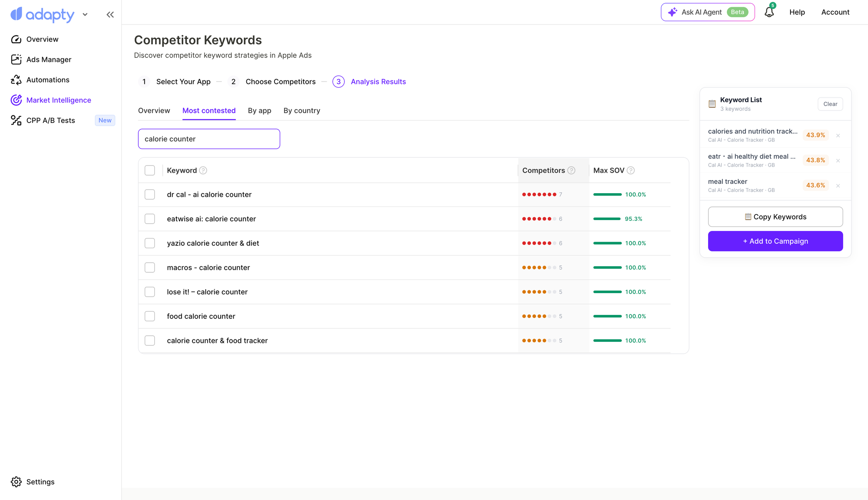This screenshot has height=500, width=868.
Task: Open the Ask AI Agent button
Action: [x=708, y=12]
